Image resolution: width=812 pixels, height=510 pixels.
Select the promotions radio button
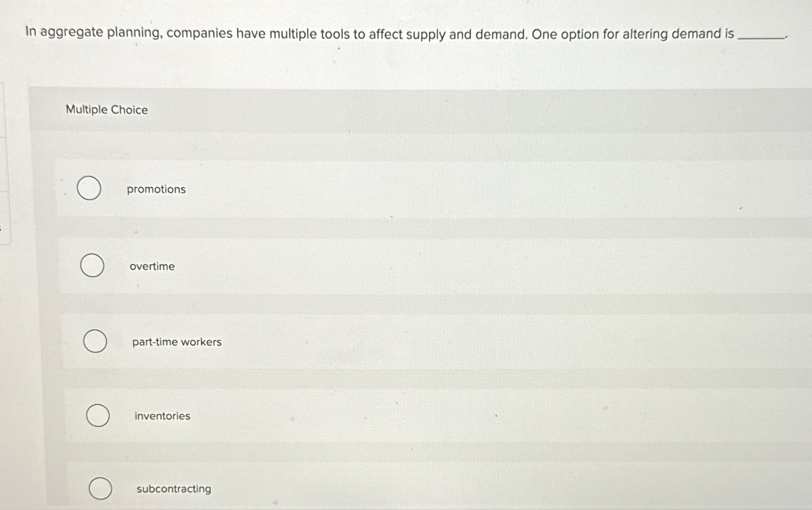[89, 188]
